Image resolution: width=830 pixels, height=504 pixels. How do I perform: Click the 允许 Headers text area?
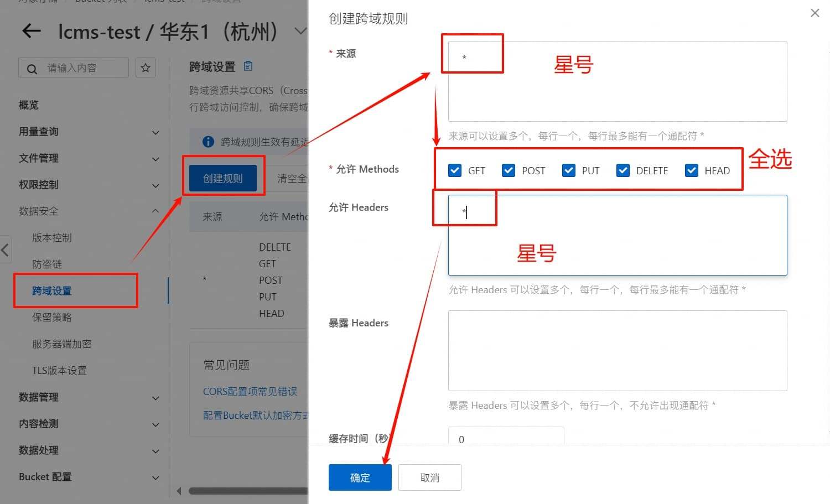pyautogui.click(x=618, y=235)
